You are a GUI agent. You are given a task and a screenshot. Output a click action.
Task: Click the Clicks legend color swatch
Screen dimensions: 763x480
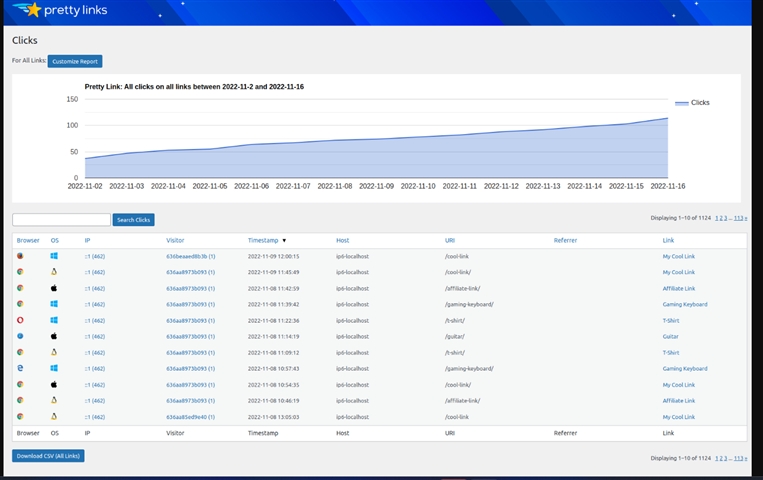click(x=682, y=103)
